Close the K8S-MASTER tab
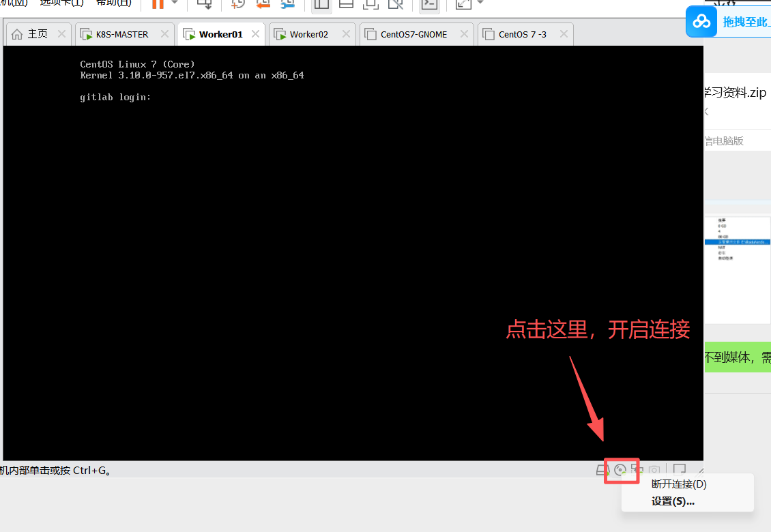This screenshot has width=771, height=532. coord(164,34)
